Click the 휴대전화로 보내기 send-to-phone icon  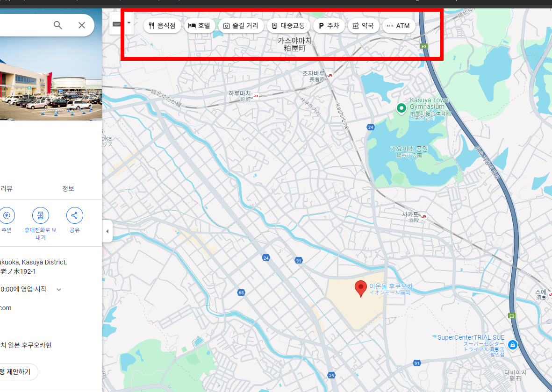point(40,215)
